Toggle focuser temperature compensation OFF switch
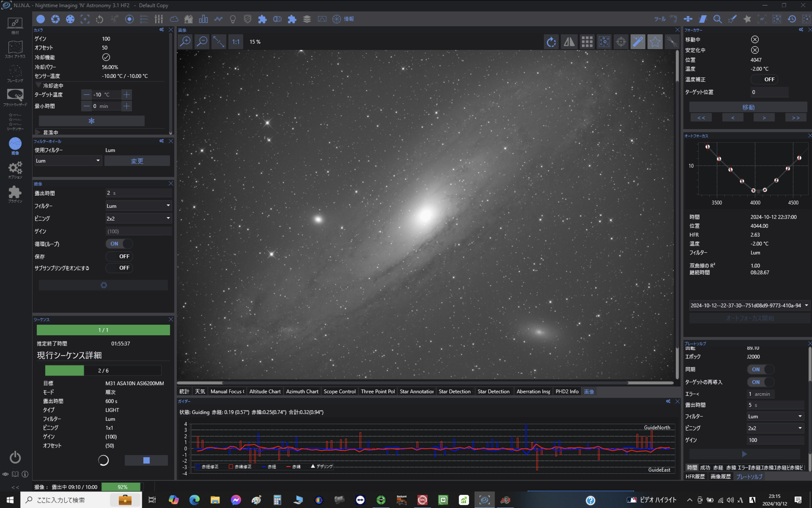 coord(763,79)
